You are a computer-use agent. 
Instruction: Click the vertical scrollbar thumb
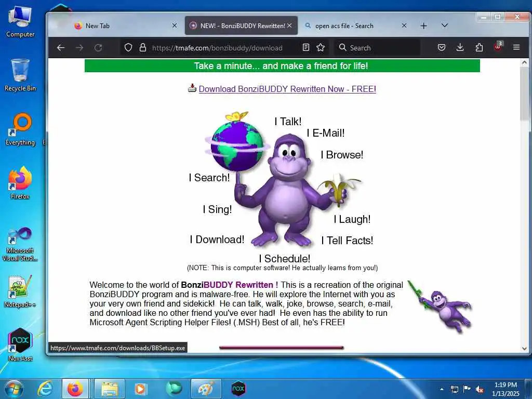(x=525, y=94)
